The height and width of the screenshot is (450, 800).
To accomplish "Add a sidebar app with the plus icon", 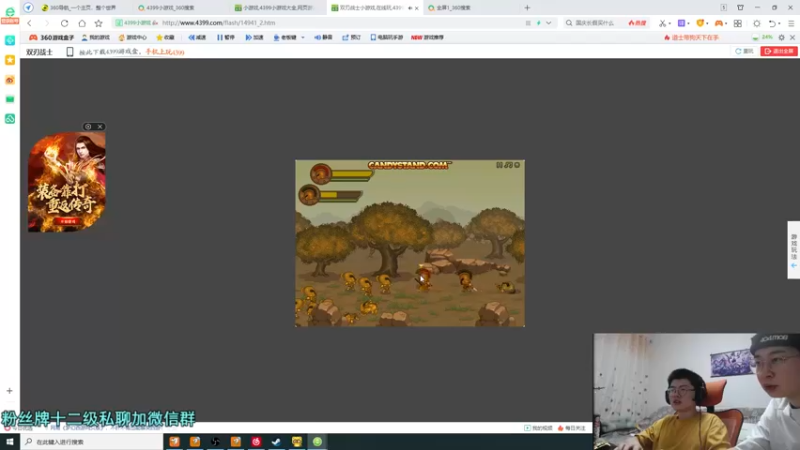I will click(9, 391).
